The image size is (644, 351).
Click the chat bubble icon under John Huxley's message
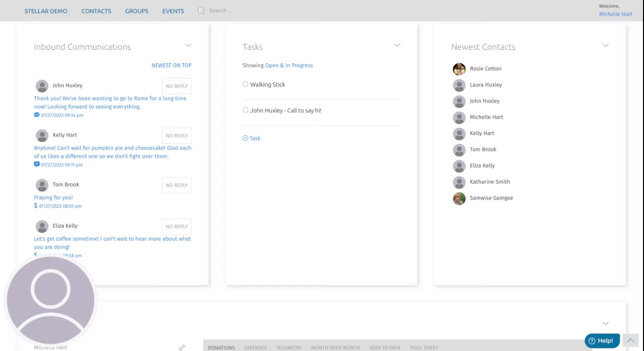37,115
